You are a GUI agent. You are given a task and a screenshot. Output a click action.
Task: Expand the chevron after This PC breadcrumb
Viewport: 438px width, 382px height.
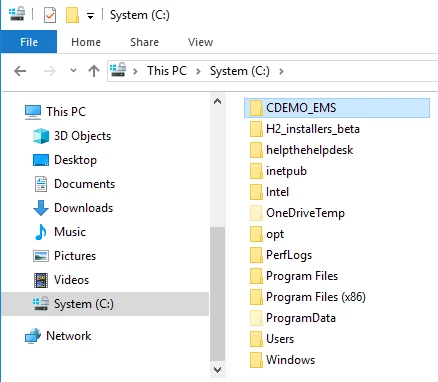pos(198,71)
